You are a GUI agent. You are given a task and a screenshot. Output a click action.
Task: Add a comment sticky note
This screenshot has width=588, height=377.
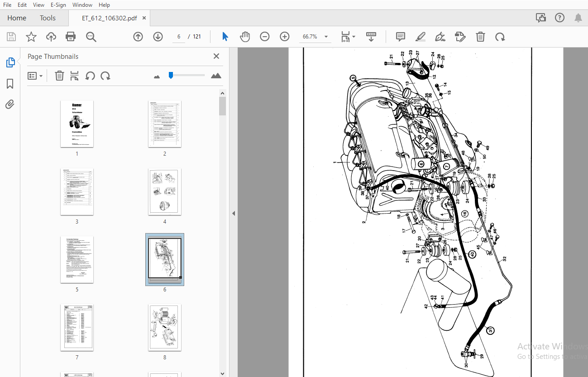pyautogui.click(x=400, y=37)
